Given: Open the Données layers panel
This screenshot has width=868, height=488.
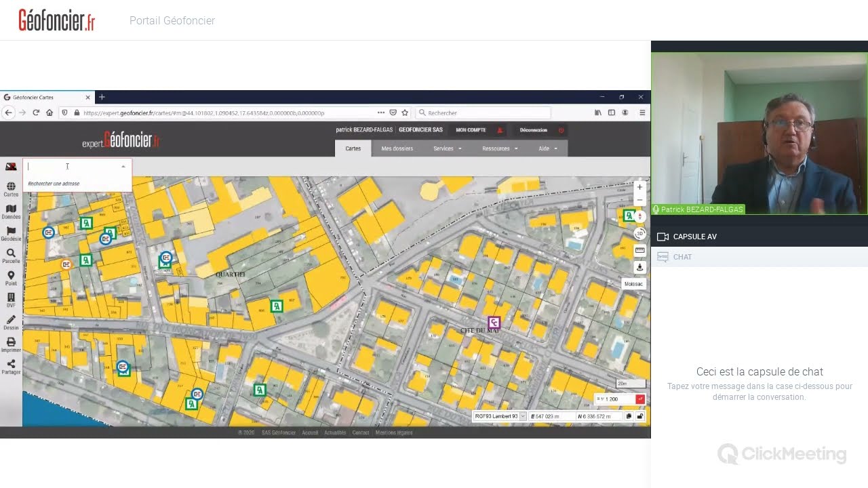Looking at the screenshot, I should pyautogui.click(x=11, y=211).
